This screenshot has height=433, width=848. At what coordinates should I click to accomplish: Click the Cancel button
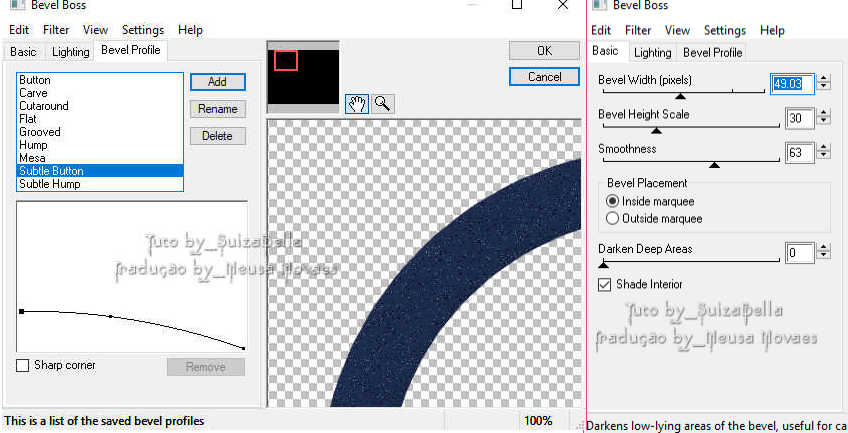point(544,77)
